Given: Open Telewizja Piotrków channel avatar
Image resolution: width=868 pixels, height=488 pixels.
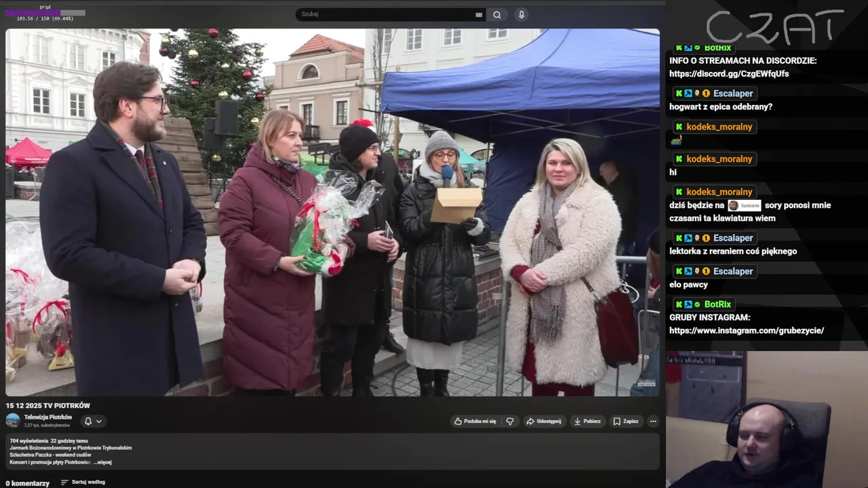Looking at the screenshot, I should pos(13,420).
